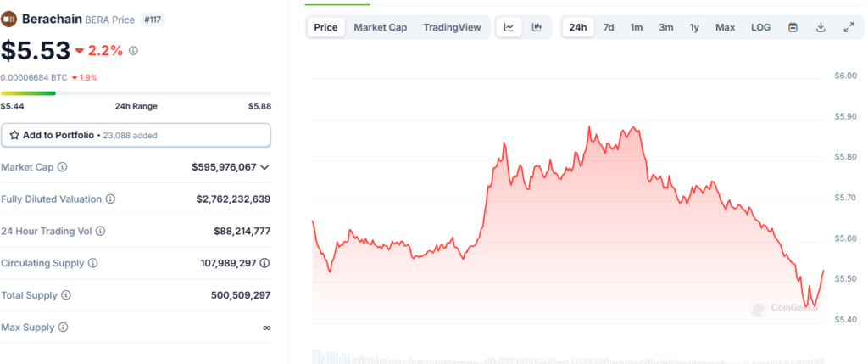Click the $5.53 current price
Image resolution: width=868 pixels, height=364 pixels.
click(x=36, y=50)
